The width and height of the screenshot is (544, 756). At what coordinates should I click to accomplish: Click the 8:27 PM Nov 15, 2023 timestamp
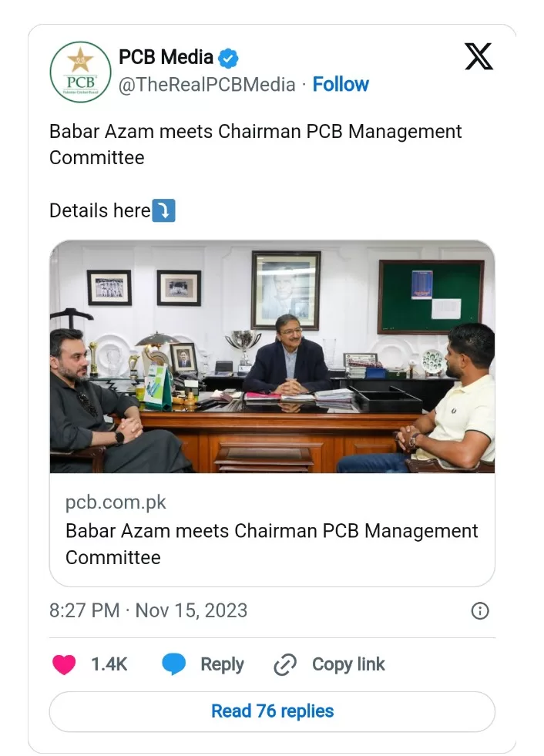[x=148, y=611]
